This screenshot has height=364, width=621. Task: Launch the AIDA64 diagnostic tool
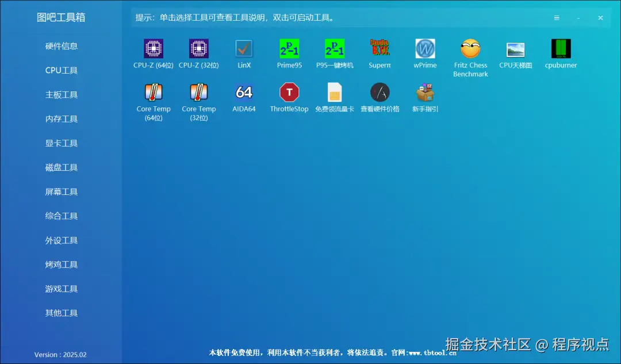click(x=244, y=99)
